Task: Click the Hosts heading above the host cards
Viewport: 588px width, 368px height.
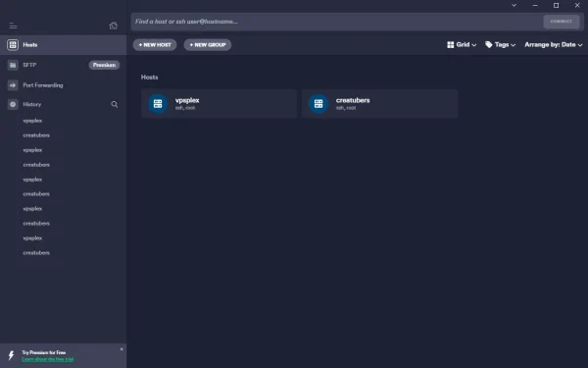Action: point(149,77)
